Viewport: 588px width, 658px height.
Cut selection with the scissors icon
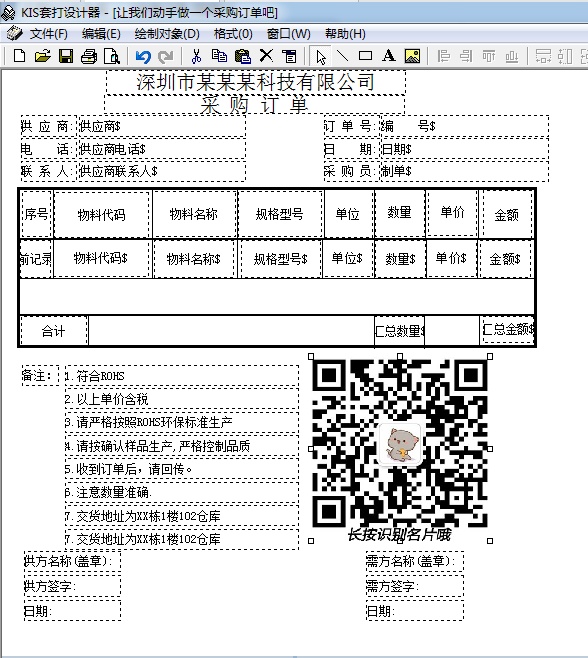[196, 55]
